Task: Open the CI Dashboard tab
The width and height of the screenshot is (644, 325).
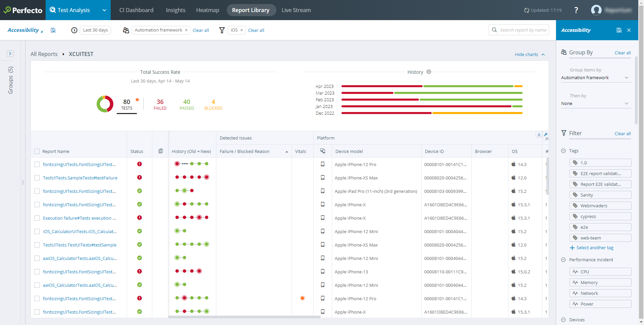Action: (x=136, y=10)
